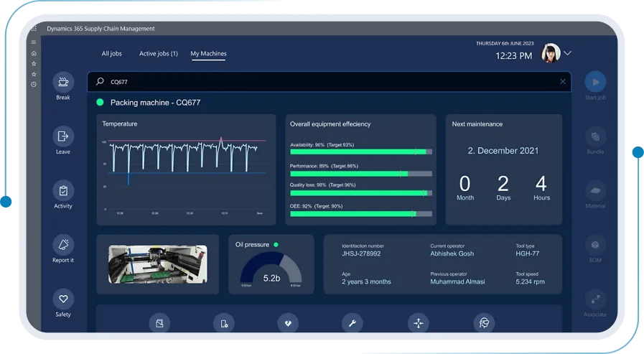Open the Safety heart icon
Image resolution: width=644 pixels, height=354 pixels.
click(x=63, y=299)
